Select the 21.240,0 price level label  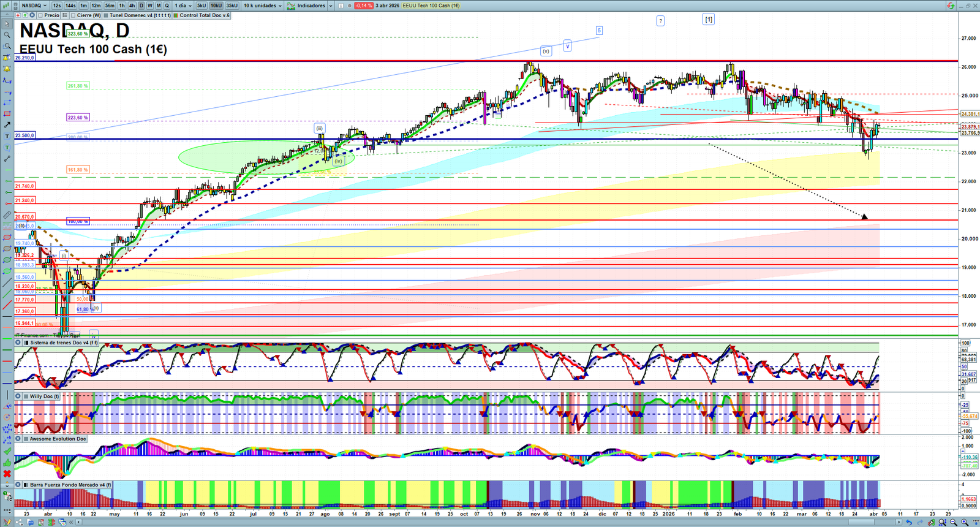click(24, 200)
